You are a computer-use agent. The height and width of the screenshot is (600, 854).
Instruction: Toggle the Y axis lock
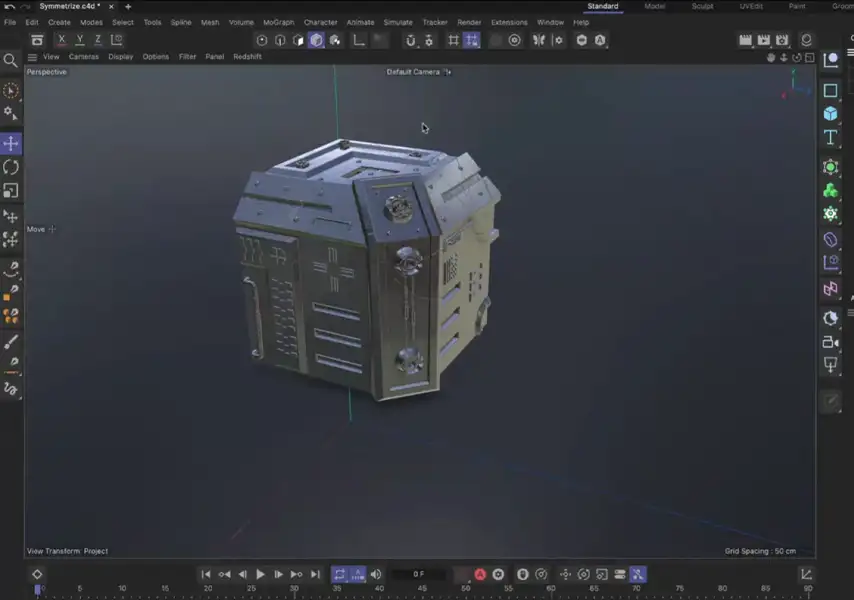(80, 40)
